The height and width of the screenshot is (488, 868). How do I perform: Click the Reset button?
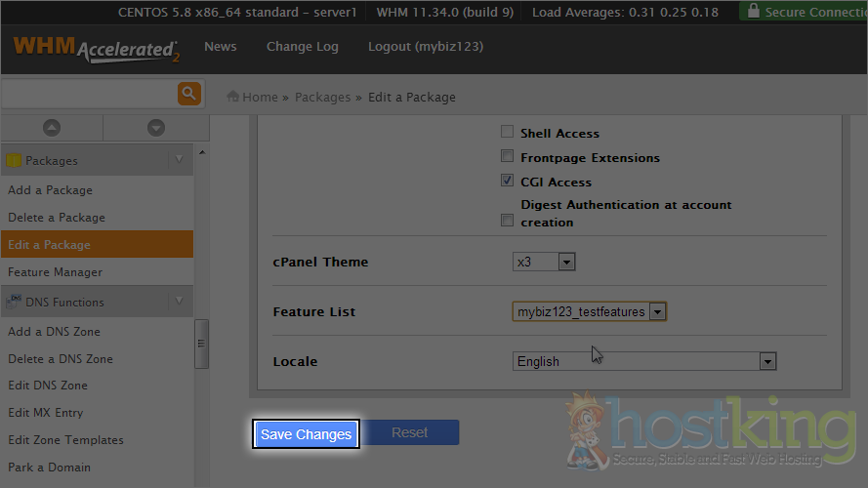(410, 432)
